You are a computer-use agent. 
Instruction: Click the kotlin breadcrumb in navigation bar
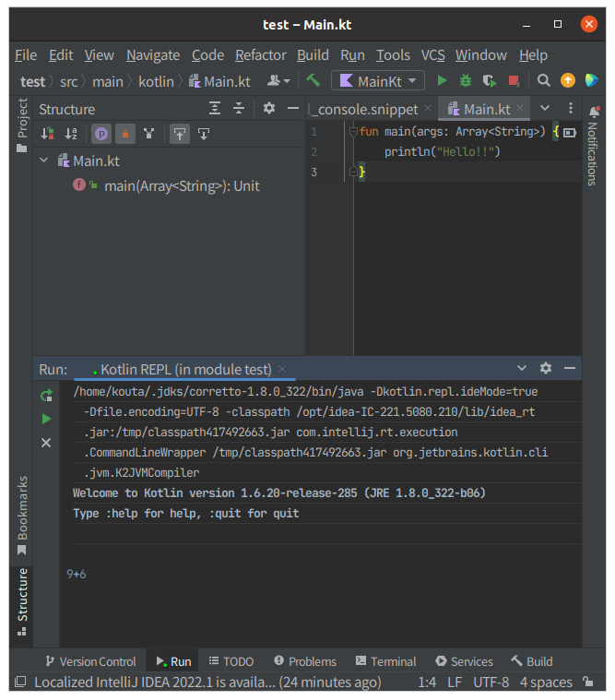156,82
